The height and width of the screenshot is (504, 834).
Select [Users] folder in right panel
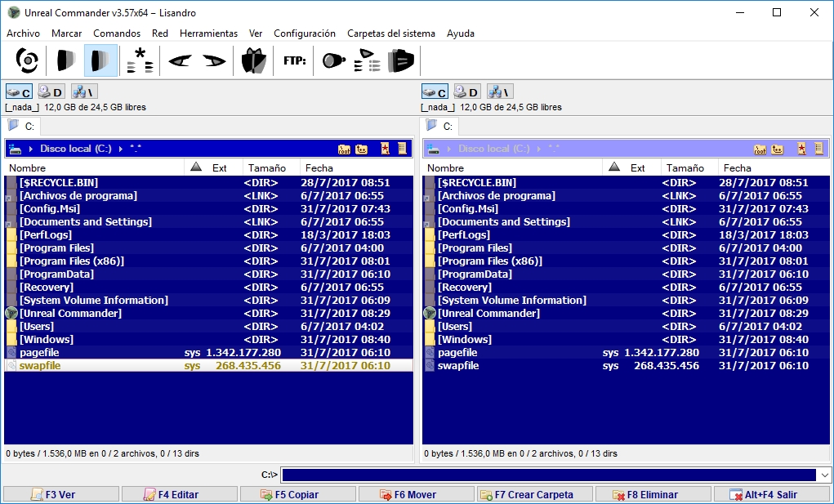pos(626,327)
